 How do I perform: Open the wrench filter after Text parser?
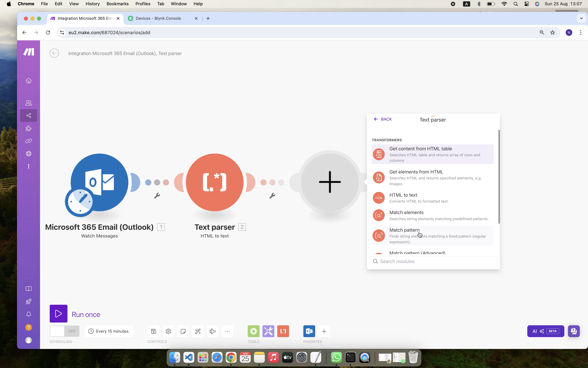[x=272, y=195]
